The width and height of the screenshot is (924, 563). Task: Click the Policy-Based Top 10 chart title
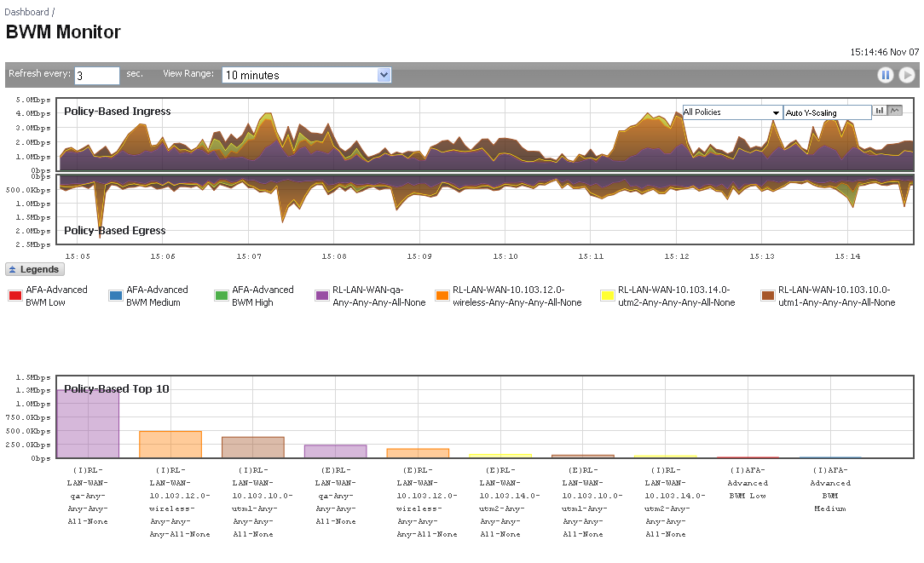pyautogui.click(x=117, y=388)
